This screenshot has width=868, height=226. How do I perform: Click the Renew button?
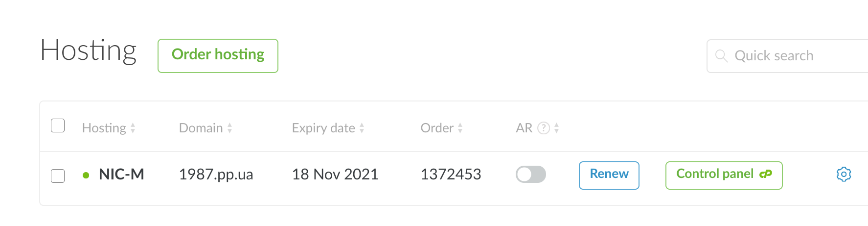click(609, 175)
